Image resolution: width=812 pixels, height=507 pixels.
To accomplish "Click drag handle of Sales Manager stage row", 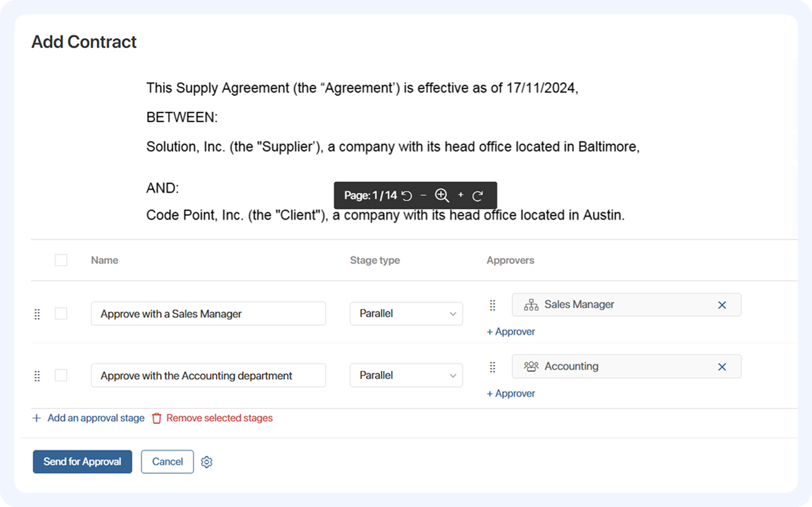I will (37, 314).
